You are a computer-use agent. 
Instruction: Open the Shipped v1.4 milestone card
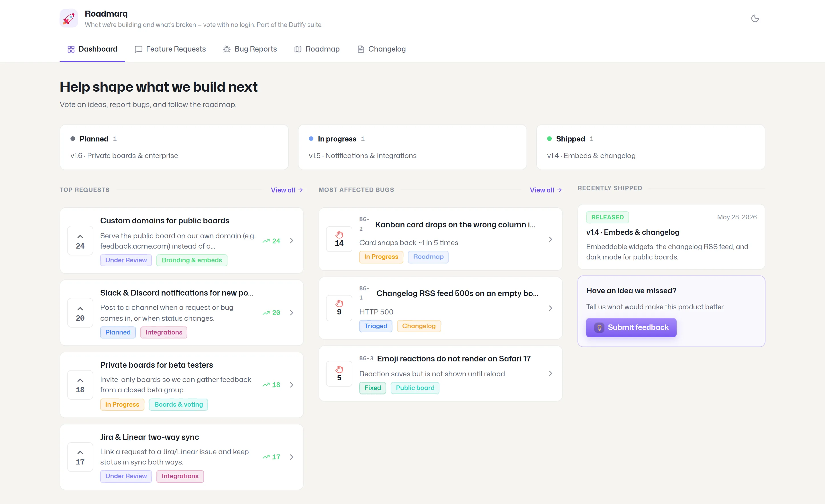651,147
